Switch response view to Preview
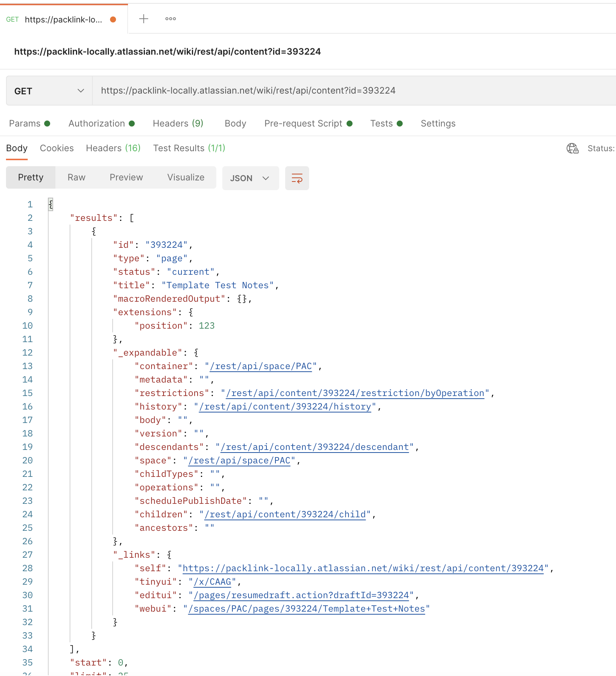This screenshot has height=676, width=616. tap(126, 177)
